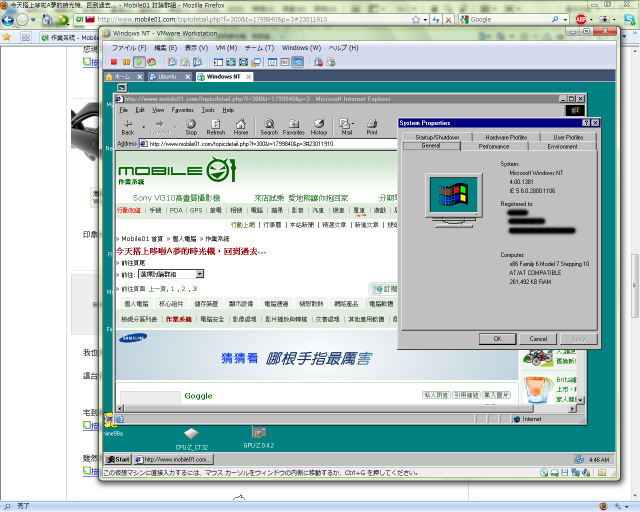Click the IE Address bar URL field
640x512 pixels.
[268, 144]
